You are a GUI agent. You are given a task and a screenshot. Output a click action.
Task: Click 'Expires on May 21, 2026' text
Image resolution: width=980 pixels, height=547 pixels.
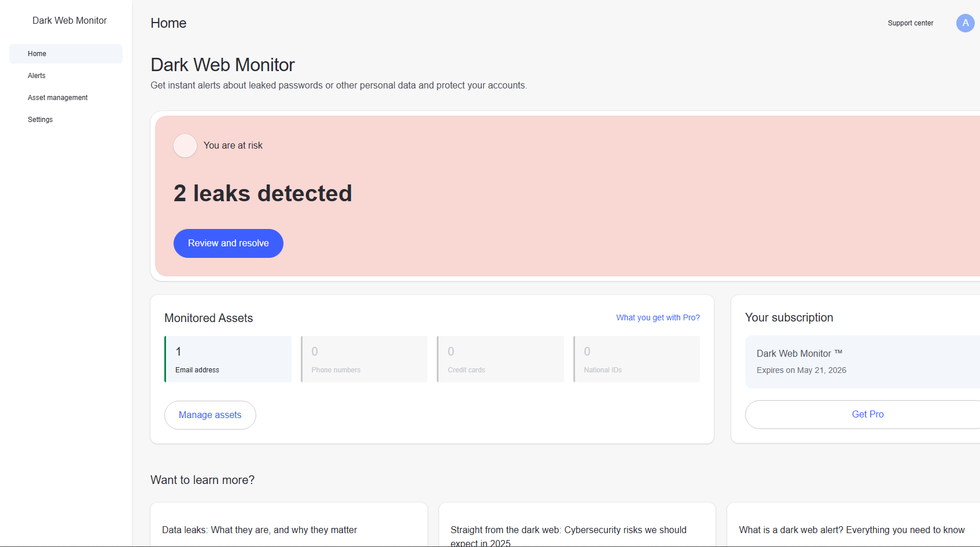point(801,370)
